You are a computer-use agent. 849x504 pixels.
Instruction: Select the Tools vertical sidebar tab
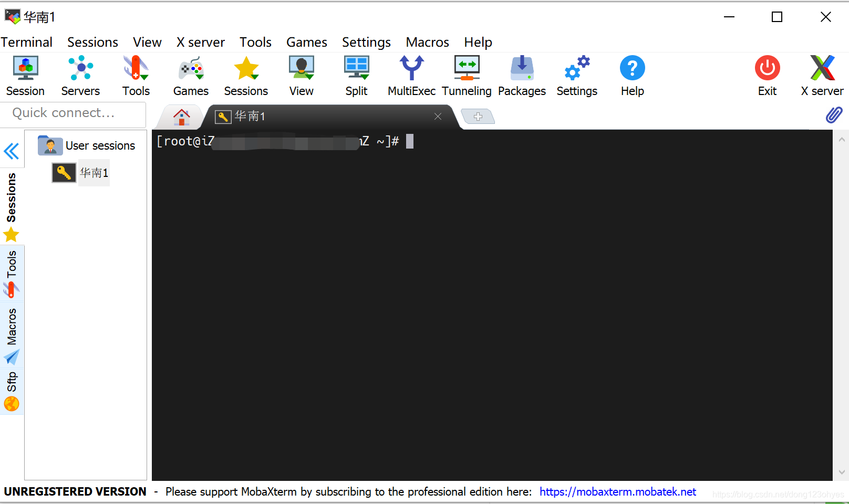pos(12,274)
